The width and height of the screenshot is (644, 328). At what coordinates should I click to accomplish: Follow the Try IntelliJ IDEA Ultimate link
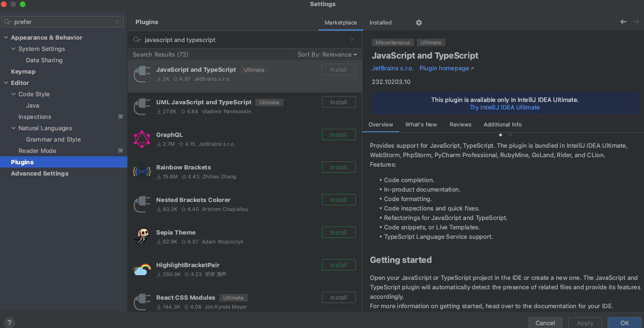(505, 107)
